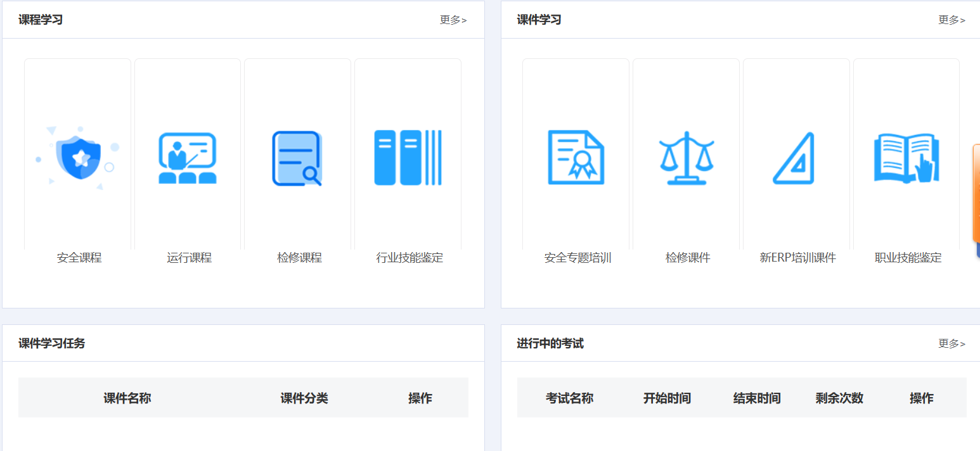Screen dimensions: 980x451
Task: Click the 课件名称 column header
Action: [x=127, y=398]
